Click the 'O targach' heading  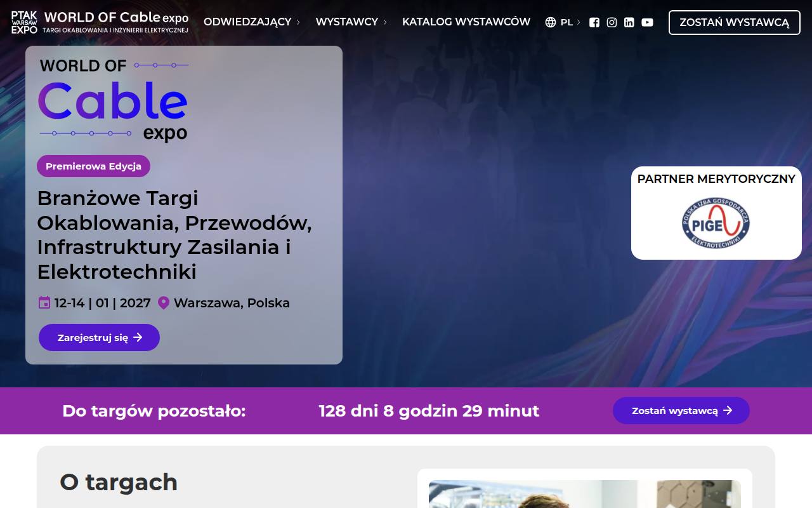pyautogui.click(x=119, y=482)
